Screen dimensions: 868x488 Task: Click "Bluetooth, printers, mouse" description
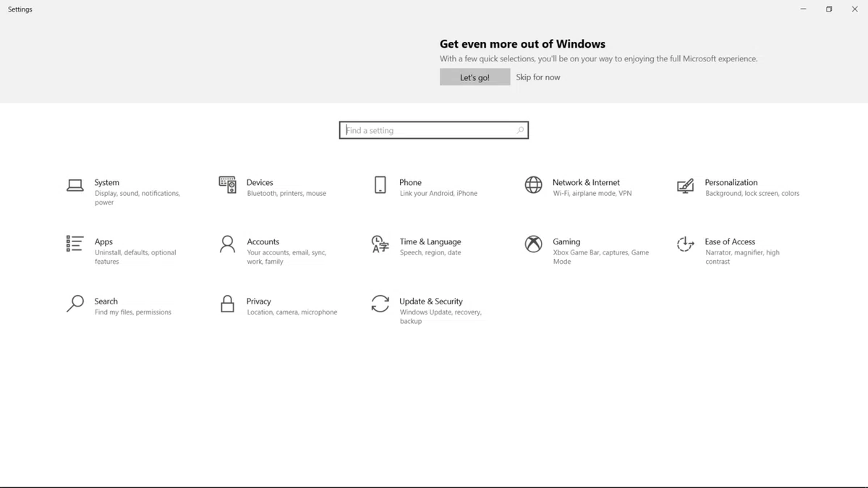pos(286,194)
